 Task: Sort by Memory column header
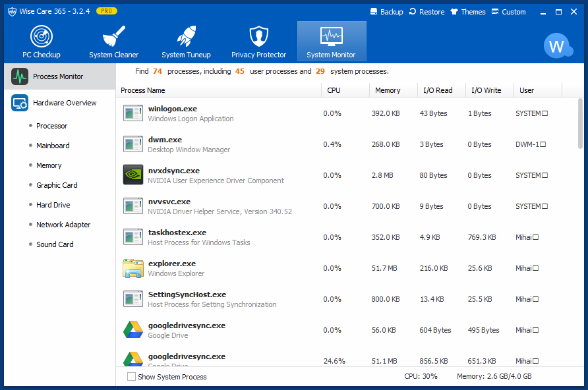394,90
